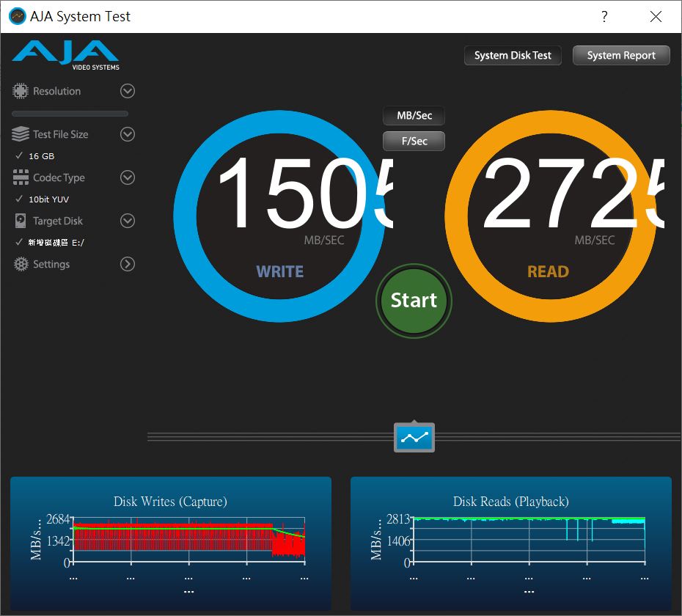Image resolution: width=682 pixels, height=616 pixels.
Task: Click the orange READ speed gauge
Action: click(551, 216)
